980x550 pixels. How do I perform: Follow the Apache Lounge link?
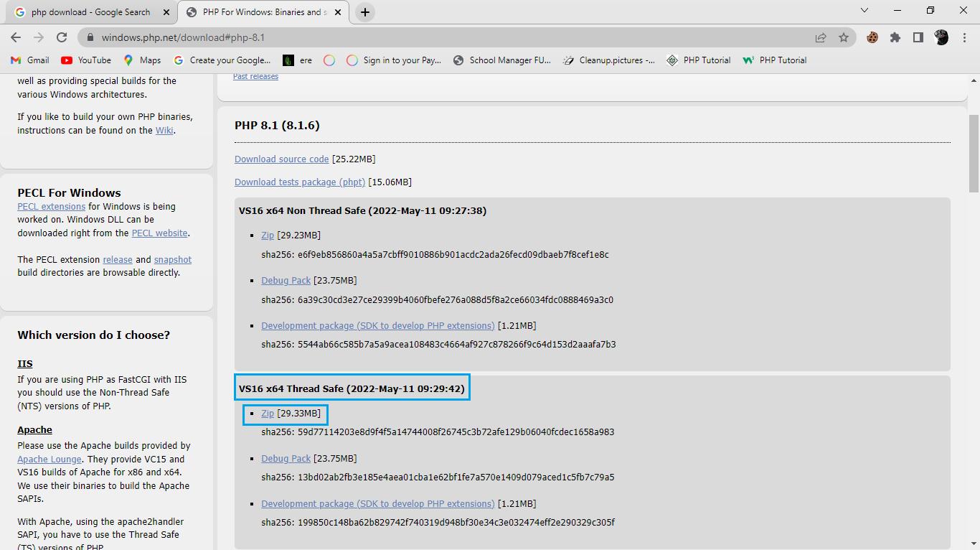coord(50,460)
